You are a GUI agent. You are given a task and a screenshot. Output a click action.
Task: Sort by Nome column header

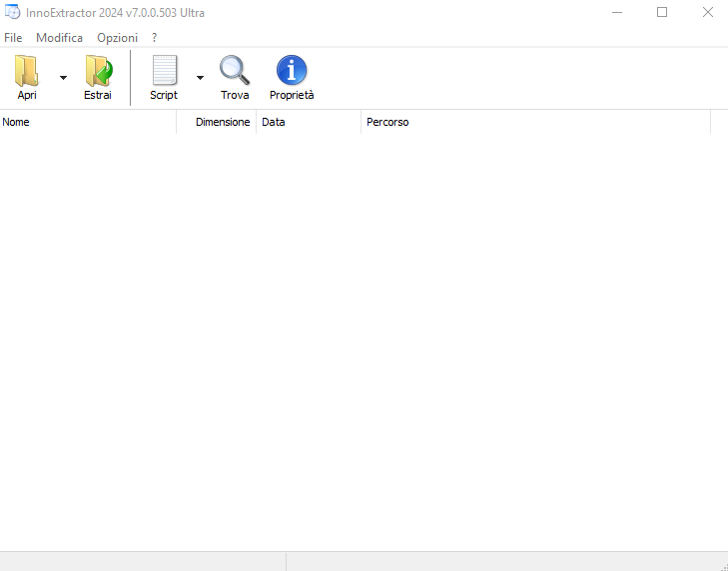[x=88, y=122]
